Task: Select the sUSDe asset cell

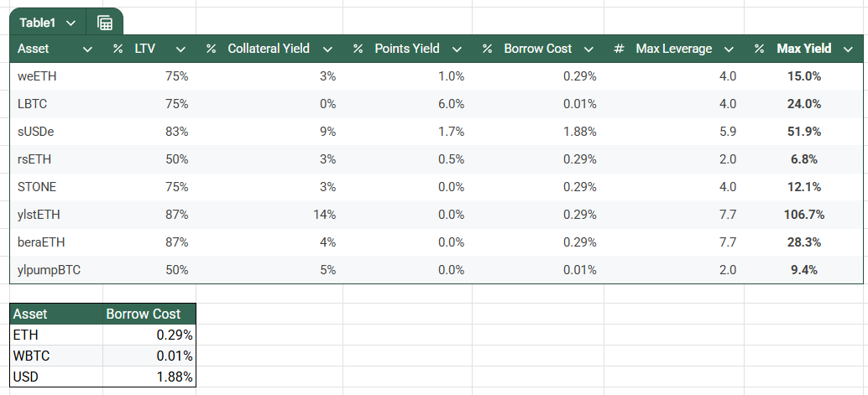Action: (x=35, y=132)
